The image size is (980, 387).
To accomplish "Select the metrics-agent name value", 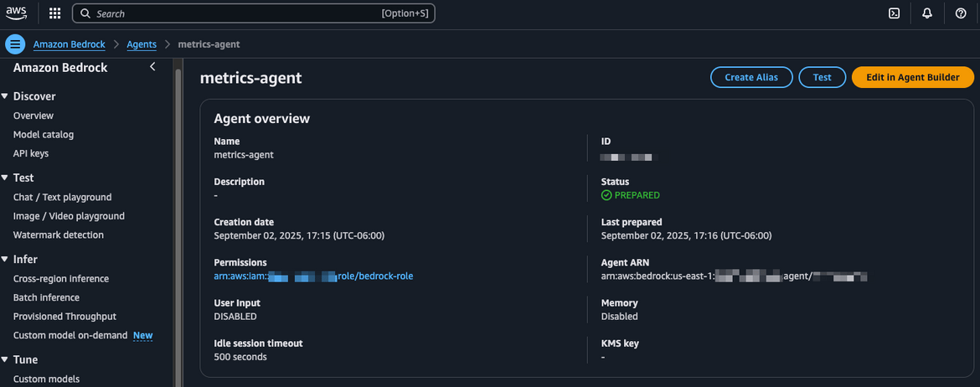I will [x=244, y=154].
